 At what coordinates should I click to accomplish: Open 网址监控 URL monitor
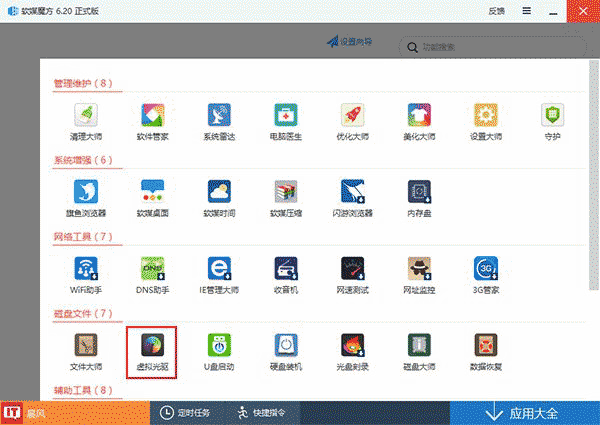[419, 275]
